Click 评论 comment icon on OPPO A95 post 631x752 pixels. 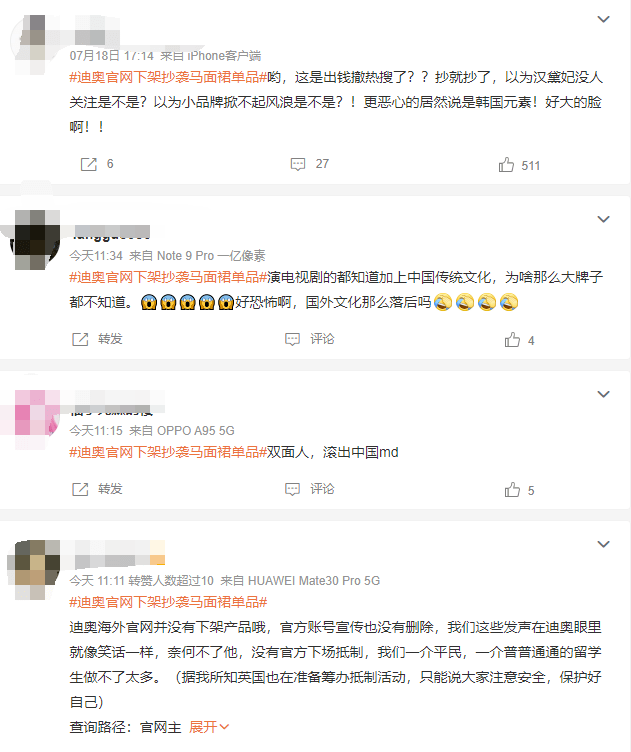click(292, 490)
